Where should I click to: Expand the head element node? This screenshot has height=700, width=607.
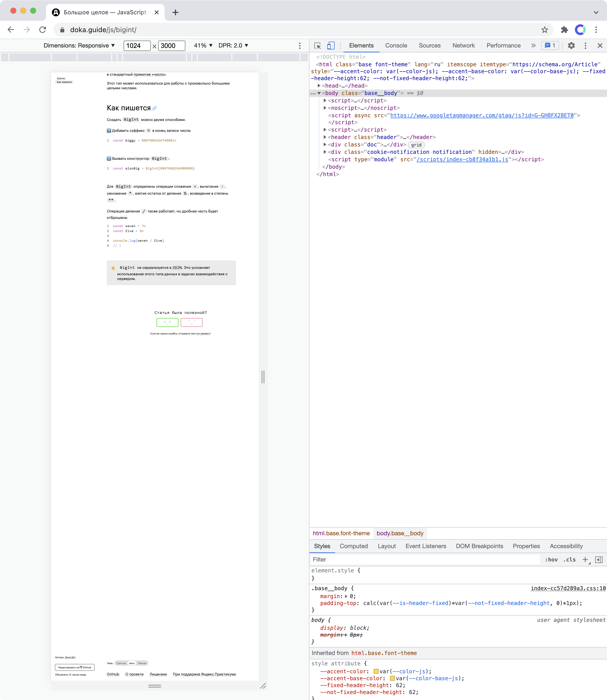pyautogui.click(x=319, y=86)
